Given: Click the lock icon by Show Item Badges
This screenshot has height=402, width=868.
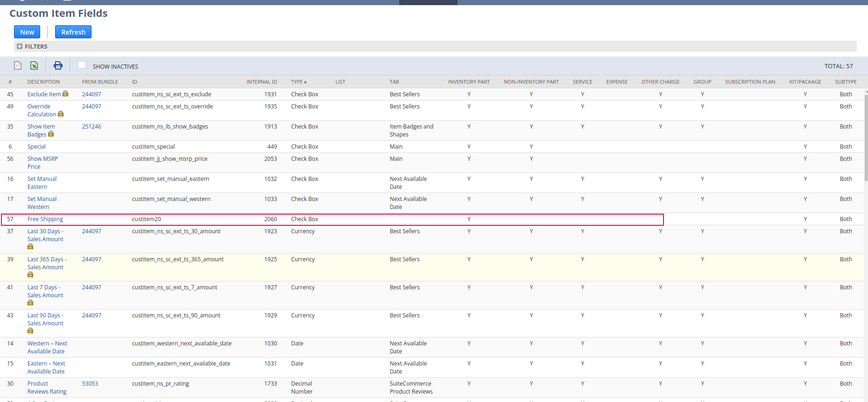Looking at the screenshot, I should 51,134.
